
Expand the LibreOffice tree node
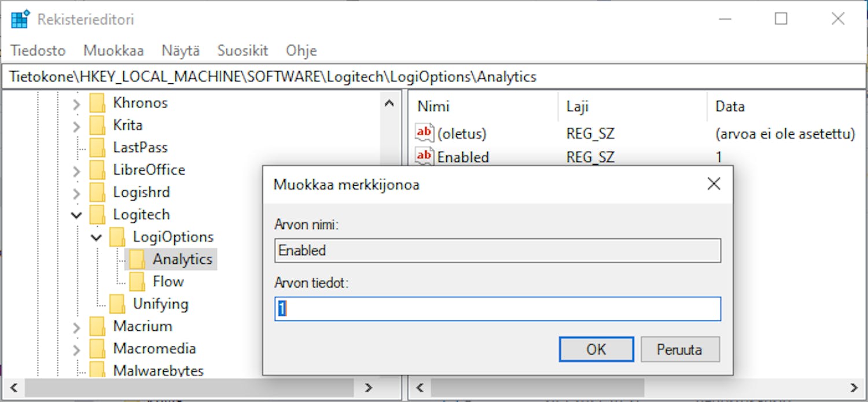[75, 169]
